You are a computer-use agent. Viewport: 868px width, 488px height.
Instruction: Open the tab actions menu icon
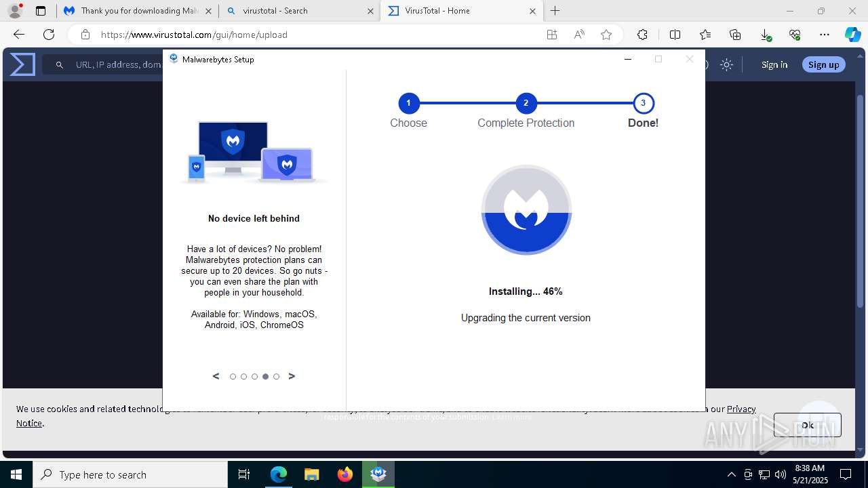pyautogui.click(x=41, y=11)
